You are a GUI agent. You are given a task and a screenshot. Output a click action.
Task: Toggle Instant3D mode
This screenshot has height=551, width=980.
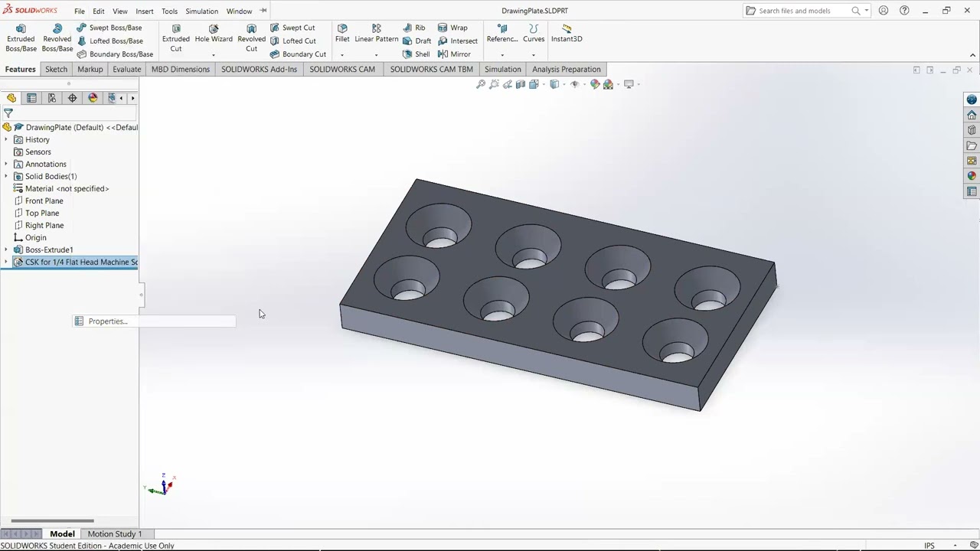(567, 34)
